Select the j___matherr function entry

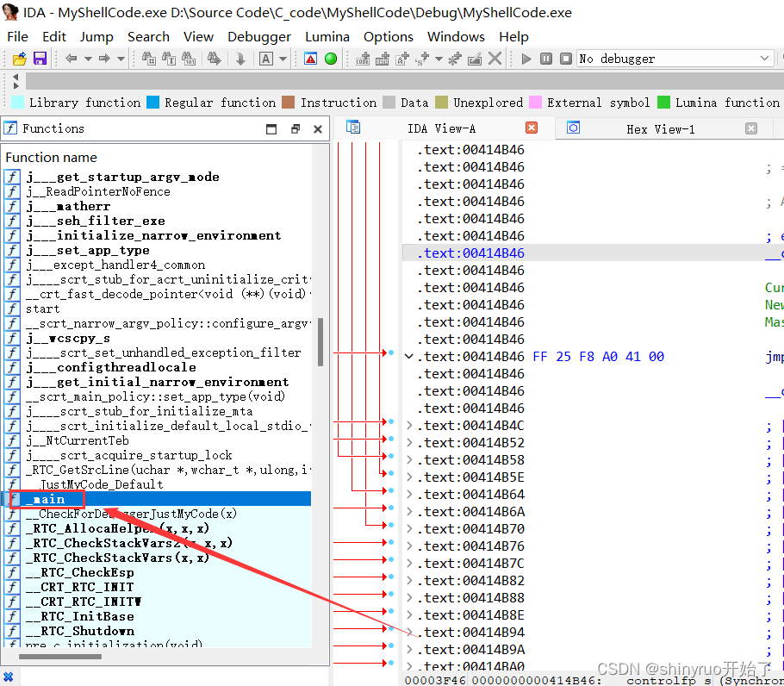(69, 206)
